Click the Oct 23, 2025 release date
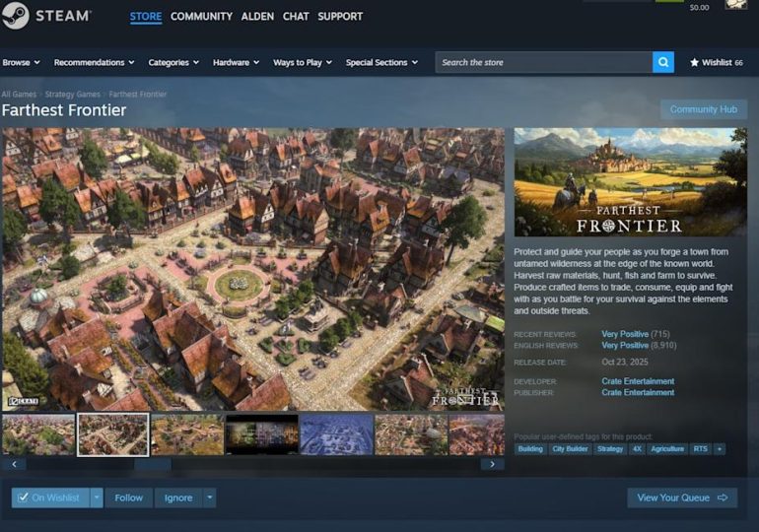Viewport: 759px width, 532px height. pyautogui.click(x=624, y=362)
